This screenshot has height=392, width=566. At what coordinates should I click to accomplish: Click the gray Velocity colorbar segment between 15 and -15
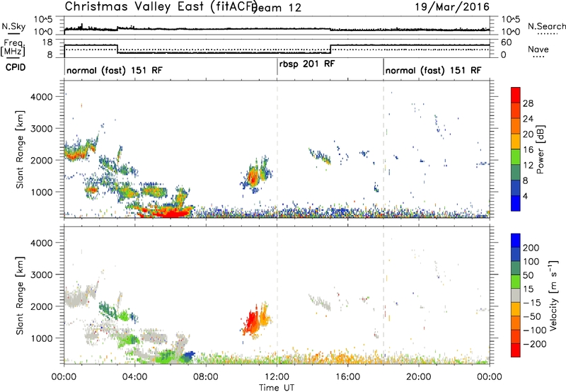click(516, 295)
